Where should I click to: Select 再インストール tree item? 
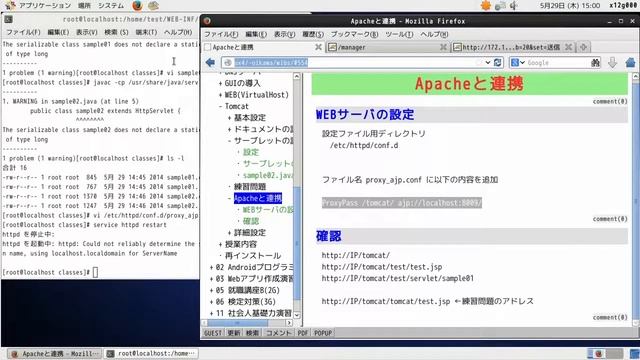tap(253, 256)
